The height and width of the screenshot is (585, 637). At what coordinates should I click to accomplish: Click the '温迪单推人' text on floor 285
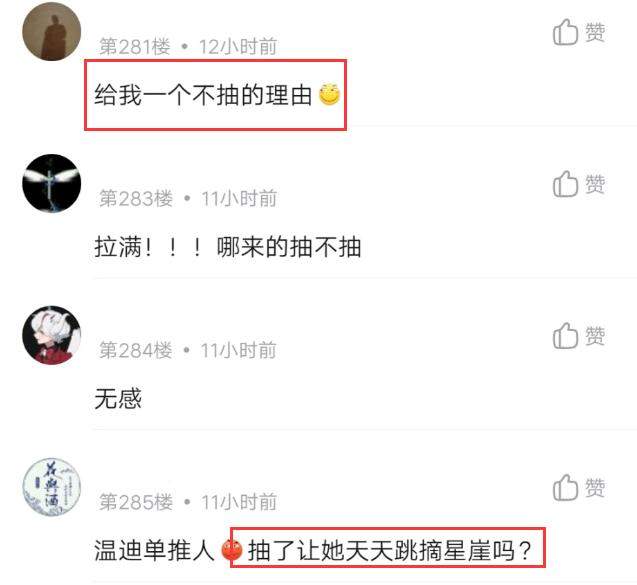point(154,550)
